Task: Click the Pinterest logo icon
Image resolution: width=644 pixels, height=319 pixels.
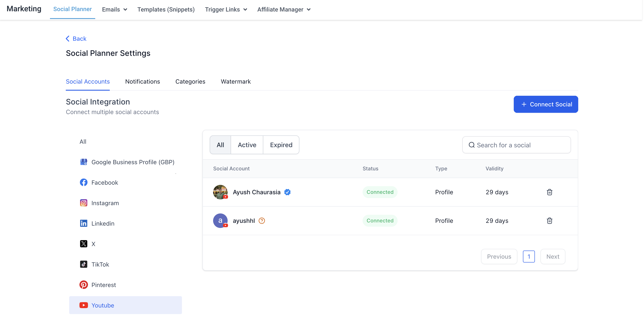Action: point(83,285)
